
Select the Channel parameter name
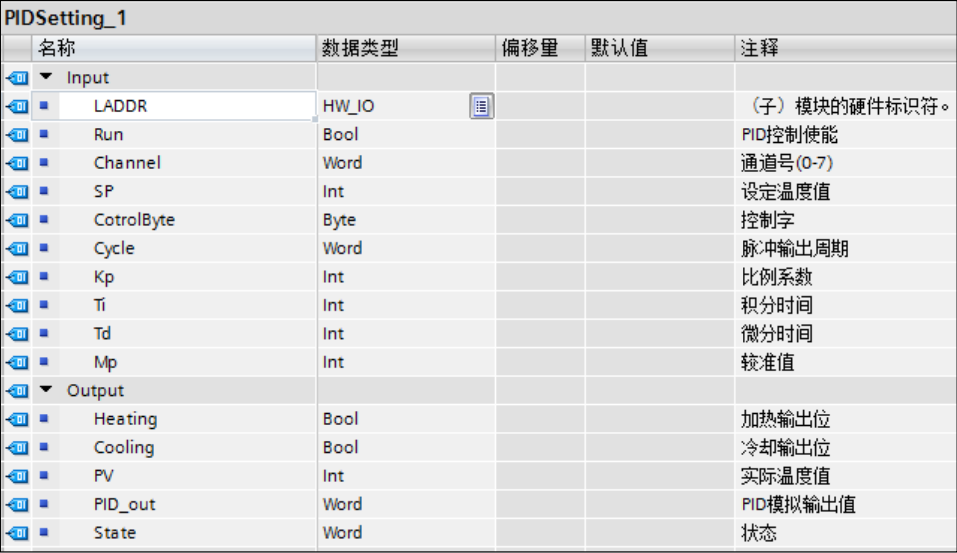pyautogui.click(x=128, y=163)
